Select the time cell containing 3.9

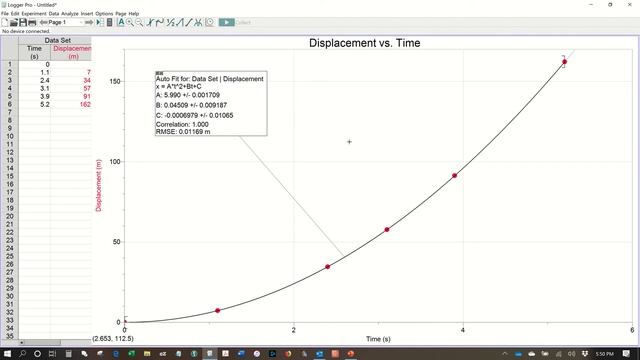coord(34,96)
